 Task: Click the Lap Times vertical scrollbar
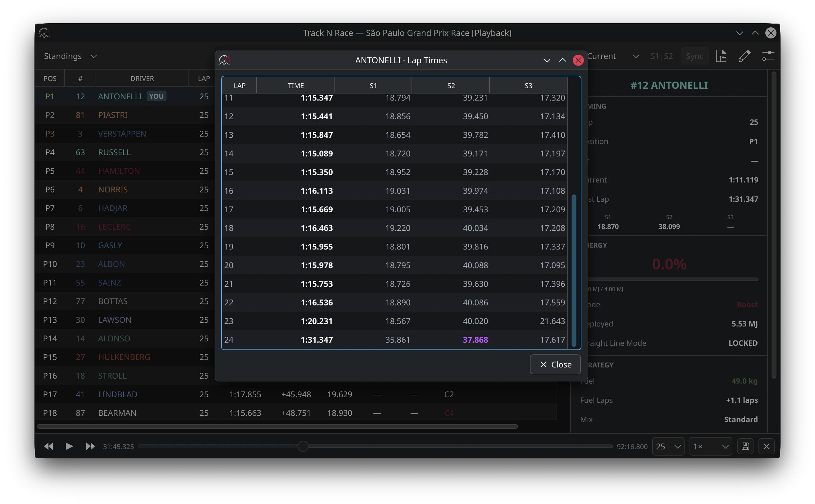click(574, 270)
